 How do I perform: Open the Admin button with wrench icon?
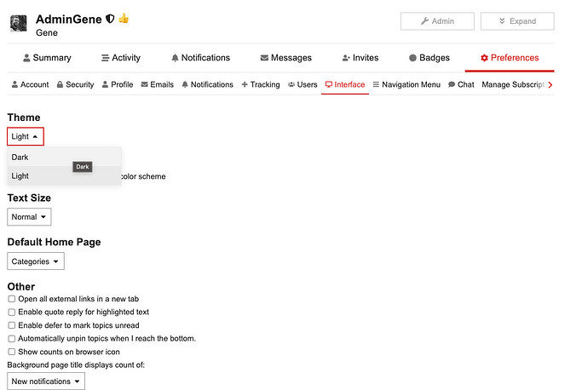[437, 21]
